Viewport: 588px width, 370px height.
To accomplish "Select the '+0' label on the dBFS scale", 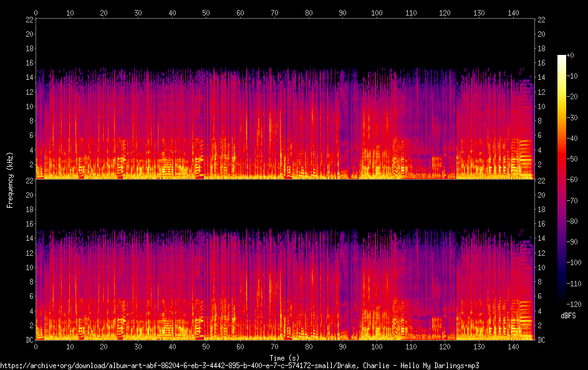I will tap(571, 55).
